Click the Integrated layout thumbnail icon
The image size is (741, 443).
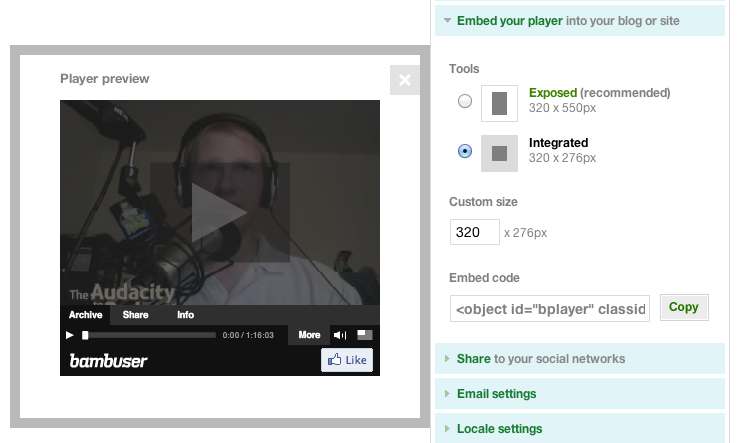coord(499,152)
